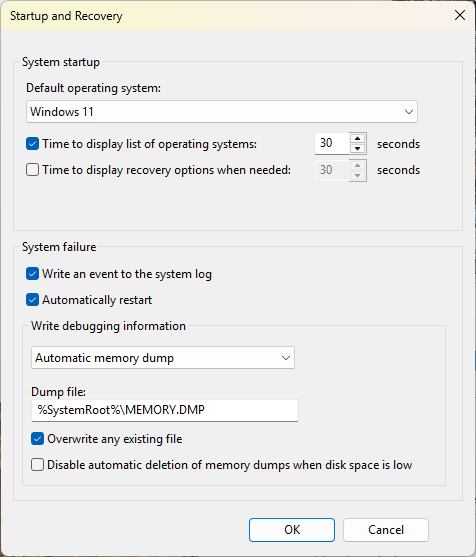Image resolution: width=476 pixels, height=557 pixels.
Task: Enable Time to display recovery options checkbox
Action: click(32, 170)
